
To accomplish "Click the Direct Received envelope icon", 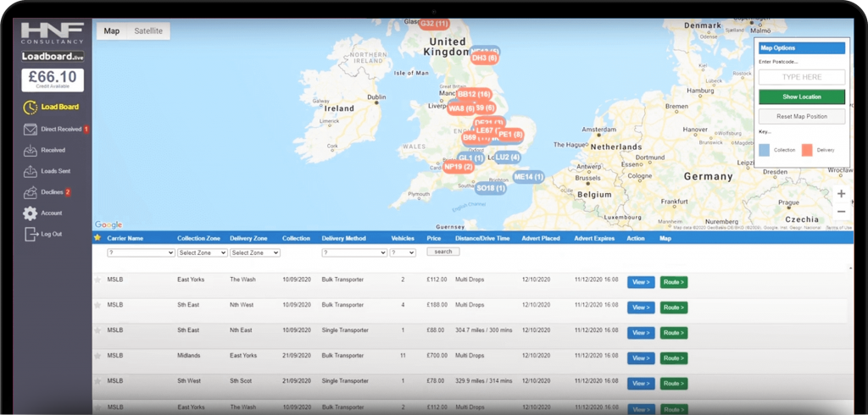I will coord(30,130).
